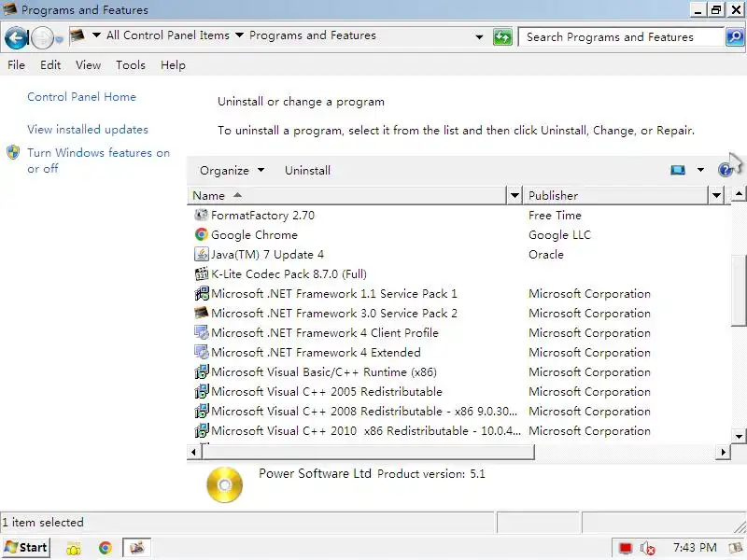The image size is (747, 560).
Task: Open Turn Windows features on or off
Action: tap(98, 161)
